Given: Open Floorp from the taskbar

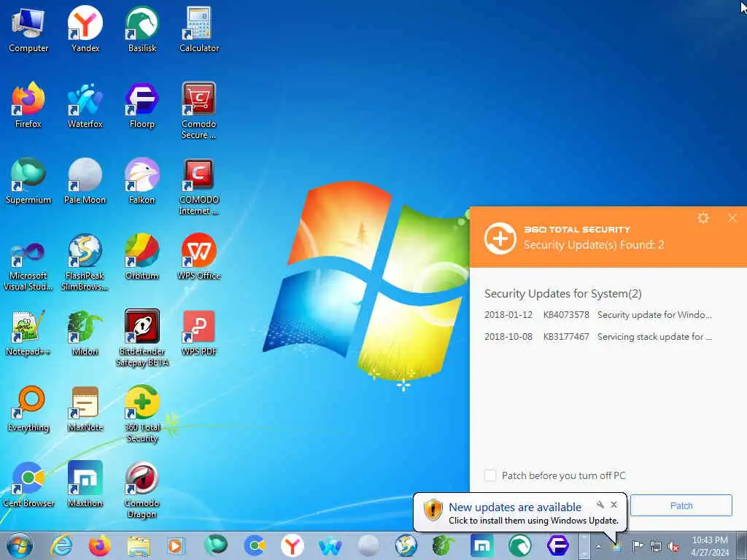Looking at the screenshot, I should (558, 545).
